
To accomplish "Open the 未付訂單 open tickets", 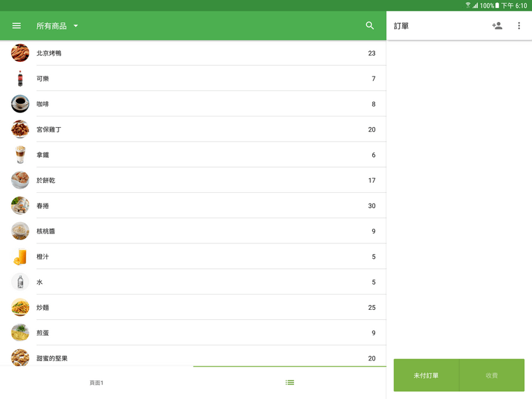I will tap(426, 376).
